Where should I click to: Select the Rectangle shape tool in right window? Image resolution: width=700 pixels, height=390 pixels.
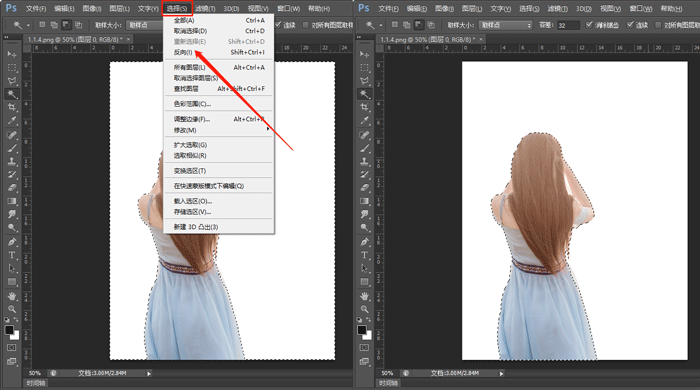click(365, 282)
